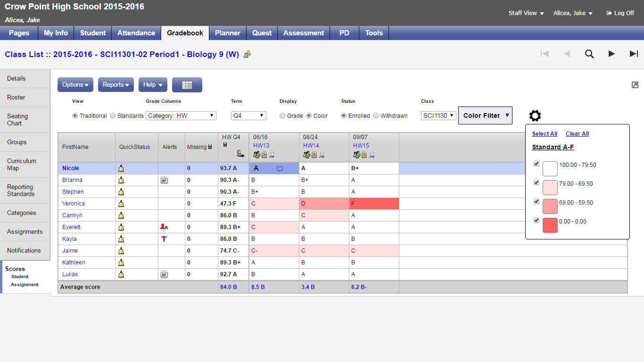Switch to the Assessment tab
Screen dimensions: 644x362
(x=304, y=33)
